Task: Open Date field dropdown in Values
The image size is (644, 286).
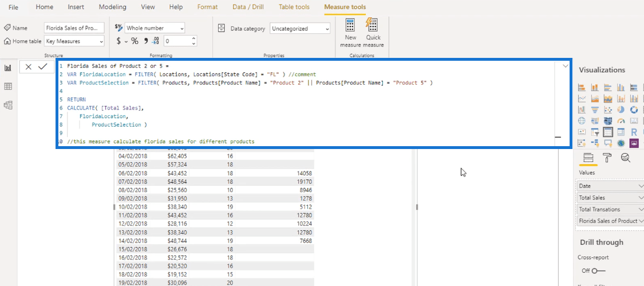Action: tap(642, 186)
